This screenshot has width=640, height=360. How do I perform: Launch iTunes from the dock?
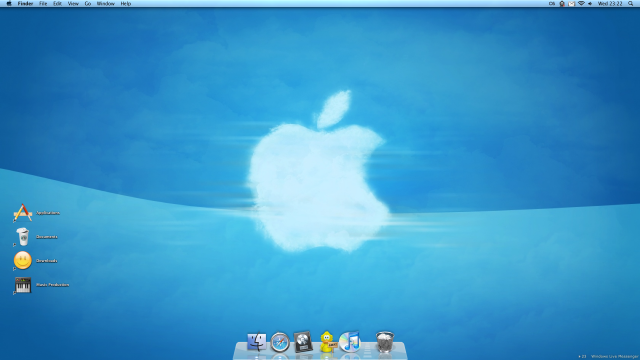coord(350,342)
